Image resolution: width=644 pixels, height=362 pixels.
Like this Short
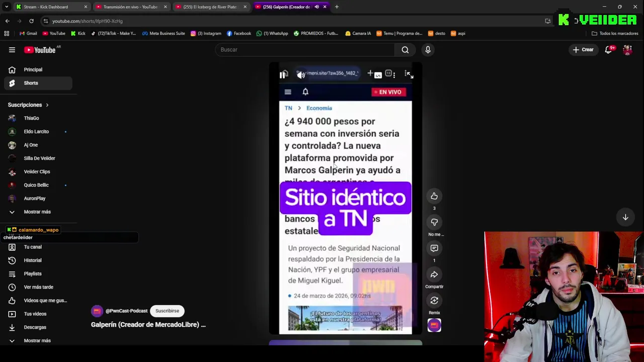point(434,196)
